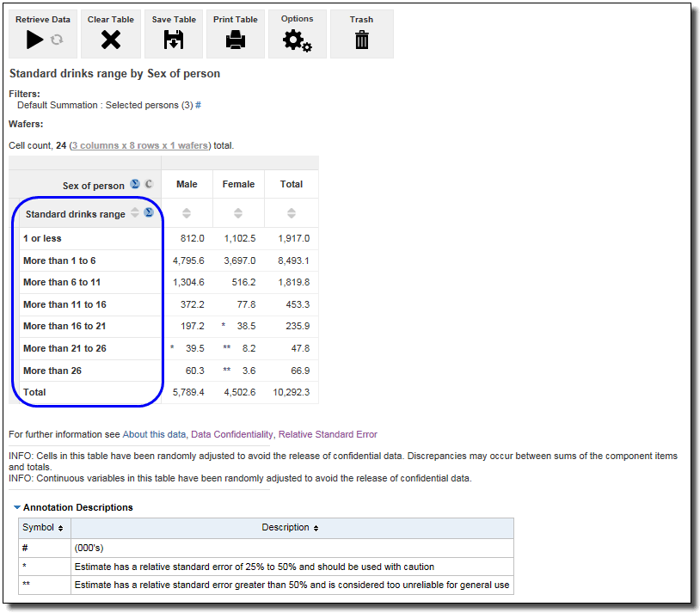Toggle the sigma total icon for Sex of person

pyautogui.click(x=135, y=185)
